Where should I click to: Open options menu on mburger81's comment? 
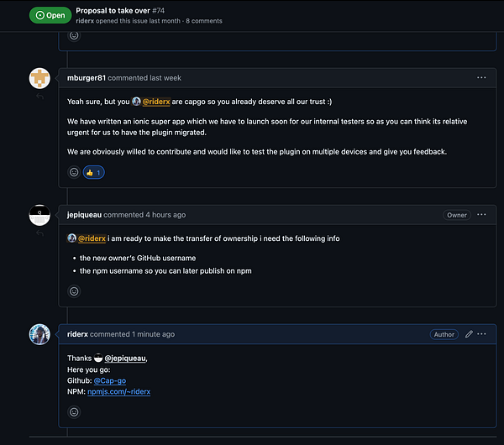click(x=481, y=78)
